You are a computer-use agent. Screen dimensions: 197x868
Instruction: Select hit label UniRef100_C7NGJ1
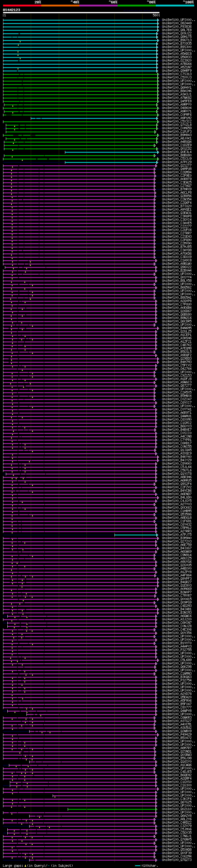pyautogui.click(x=177, y=836)
